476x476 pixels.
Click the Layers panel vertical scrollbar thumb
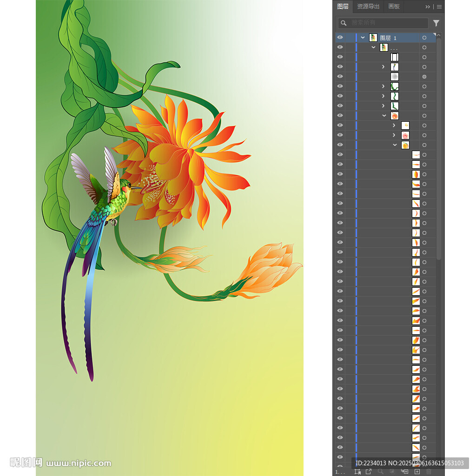point(439,149)
